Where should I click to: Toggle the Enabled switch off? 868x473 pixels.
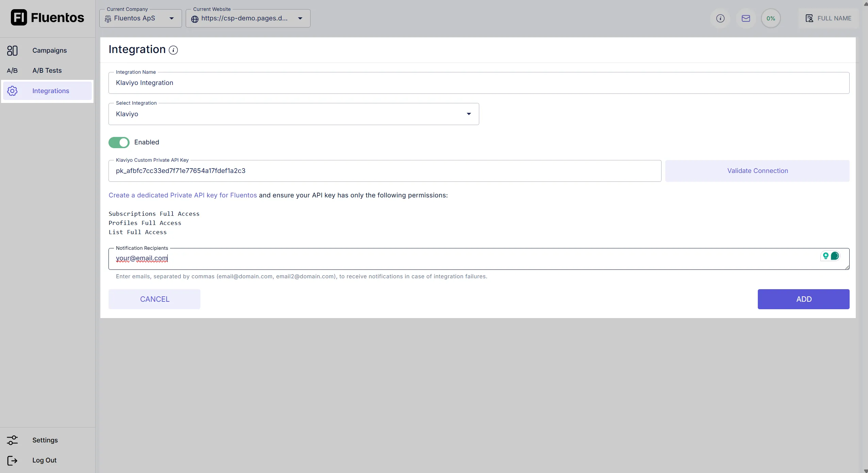(119, 142)
